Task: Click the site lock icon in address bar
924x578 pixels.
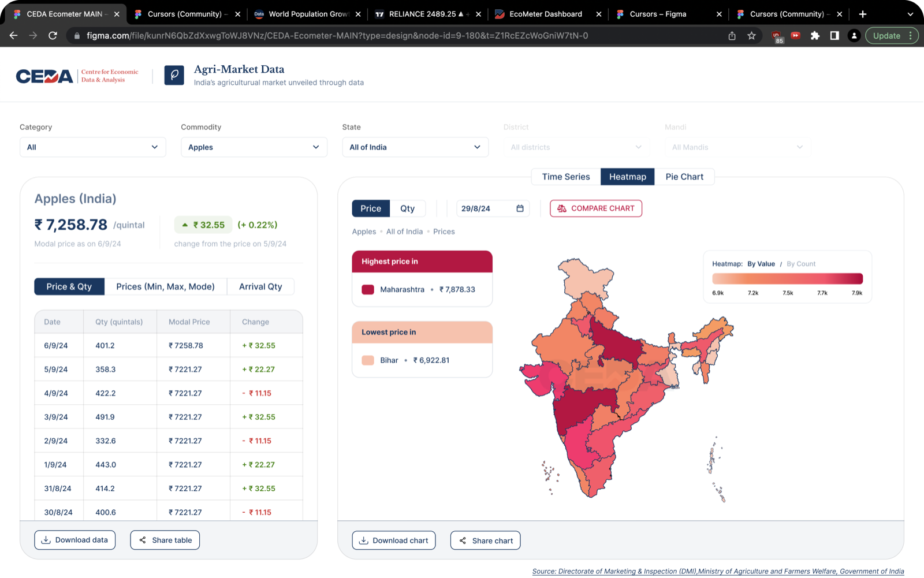Action: tap(76, 36)
